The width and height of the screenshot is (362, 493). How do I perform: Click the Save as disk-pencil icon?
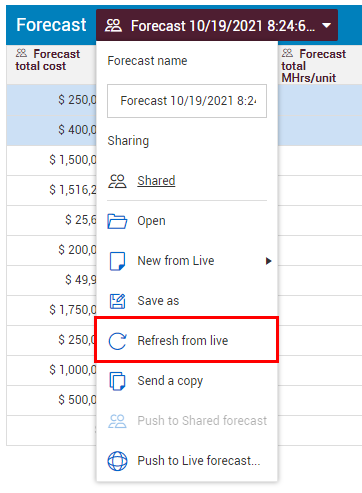coord(117,301)
